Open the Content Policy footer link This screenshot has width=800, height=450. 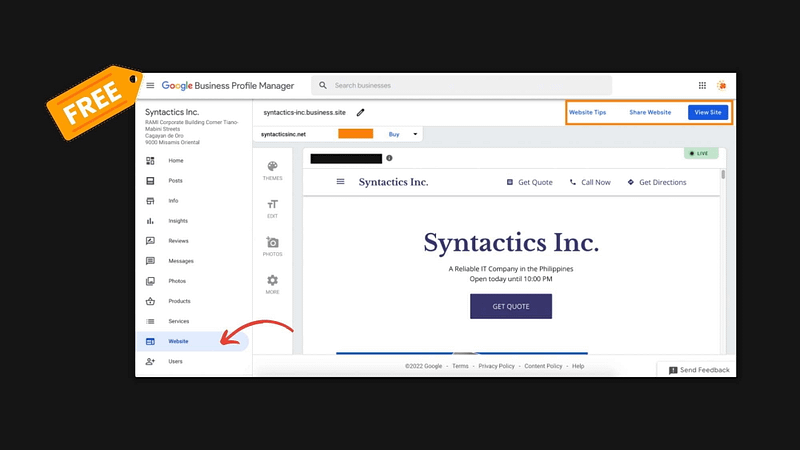(543, 366)
